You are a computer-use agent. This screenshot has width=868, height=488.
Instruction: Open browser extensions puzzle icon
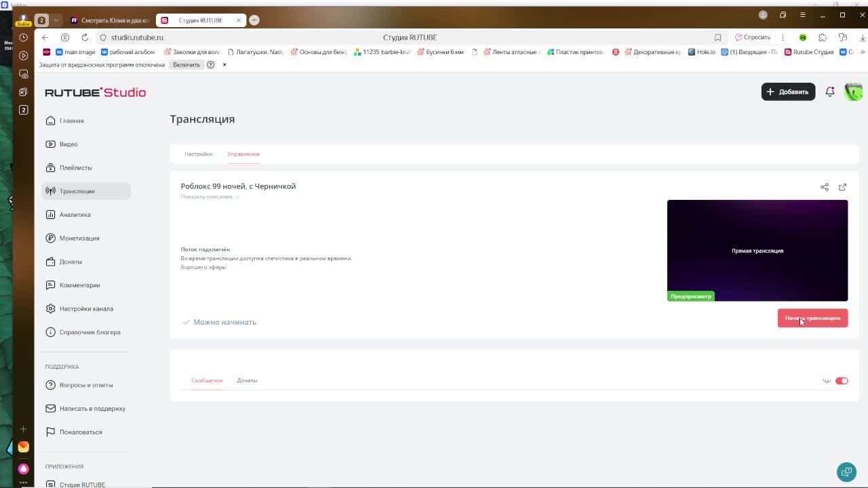(x=823, y=37)
